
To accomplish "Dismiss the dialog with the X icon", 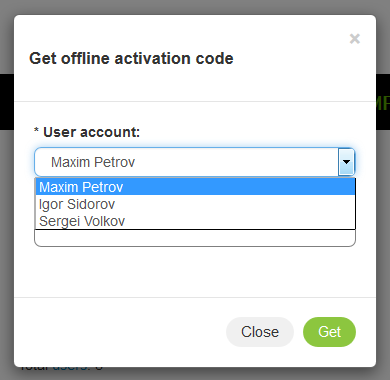I will pyautogui.click(x=355, y=39).
